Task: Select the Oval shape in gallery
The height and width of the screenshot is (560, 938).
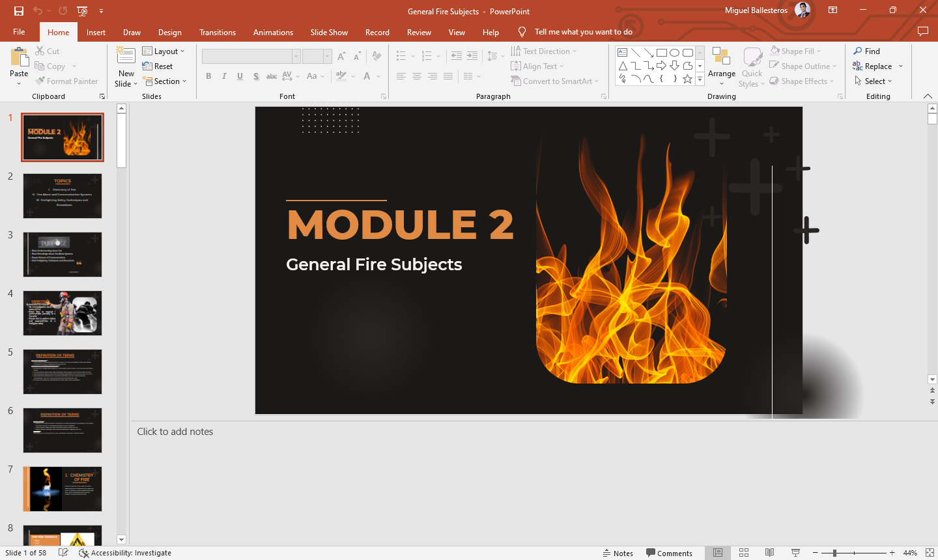Action: click(x=675, y=53)
